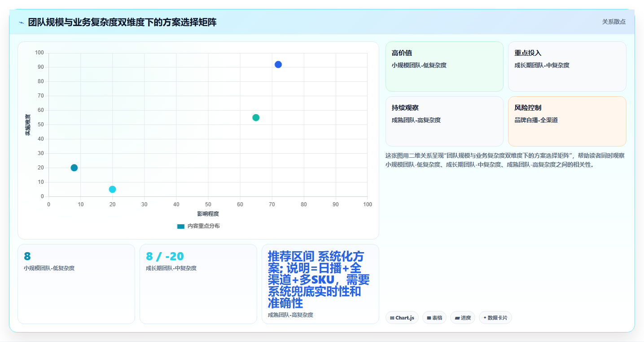Click 小规模团队-低复杂度 in 高价值 card
Screen dimensions: 644x342
coord(419,65)
